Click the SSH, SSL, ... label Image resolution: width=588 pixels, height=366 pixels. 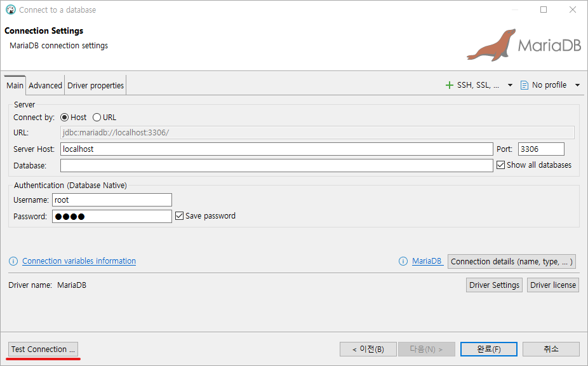click(x=478, y=85)
